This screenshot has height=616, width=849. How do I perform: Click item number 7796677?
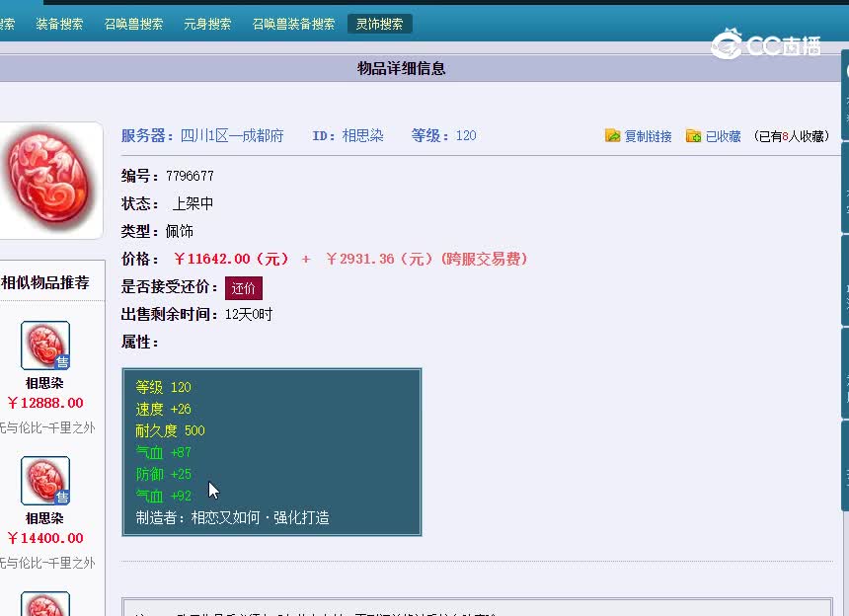tap(190, 176)
